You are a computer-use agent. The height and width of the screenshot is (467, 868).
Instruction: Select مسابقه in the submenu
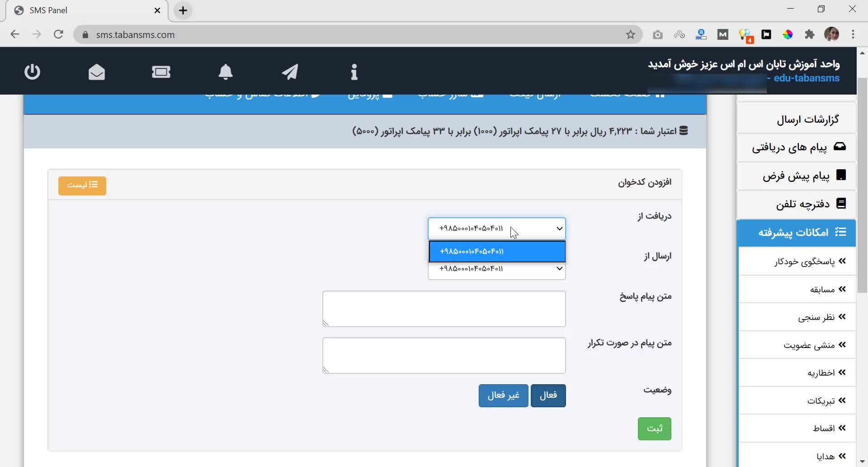pos(797,290)
